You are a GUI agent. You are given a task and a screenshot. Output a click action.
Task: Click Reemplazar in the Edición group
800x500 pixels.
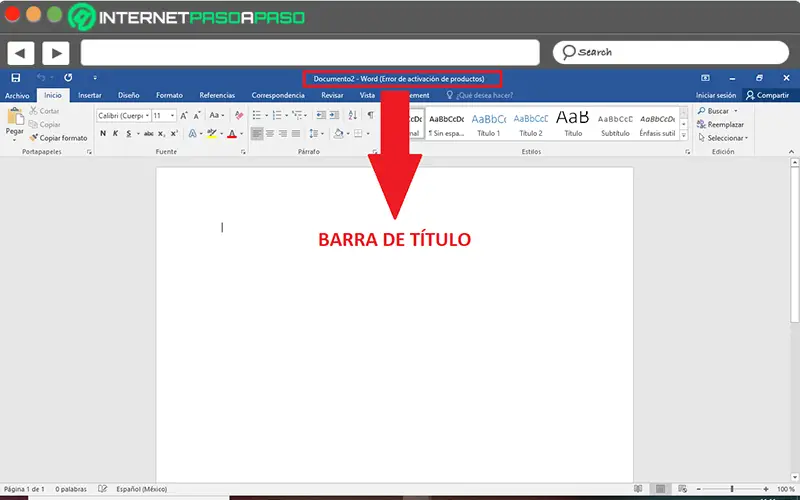pos(720,124)
